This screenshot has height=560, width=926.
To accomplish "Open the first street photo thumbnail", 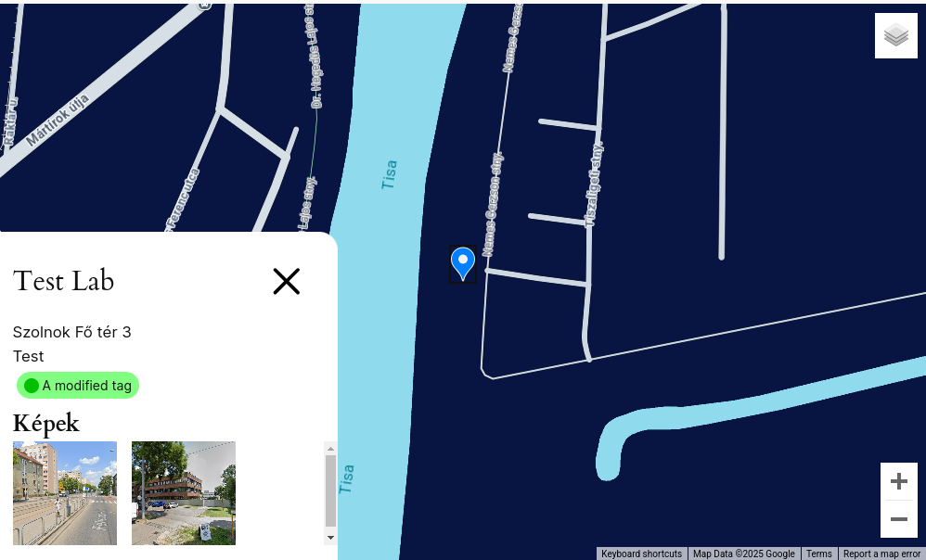I will tap(65, 492).
